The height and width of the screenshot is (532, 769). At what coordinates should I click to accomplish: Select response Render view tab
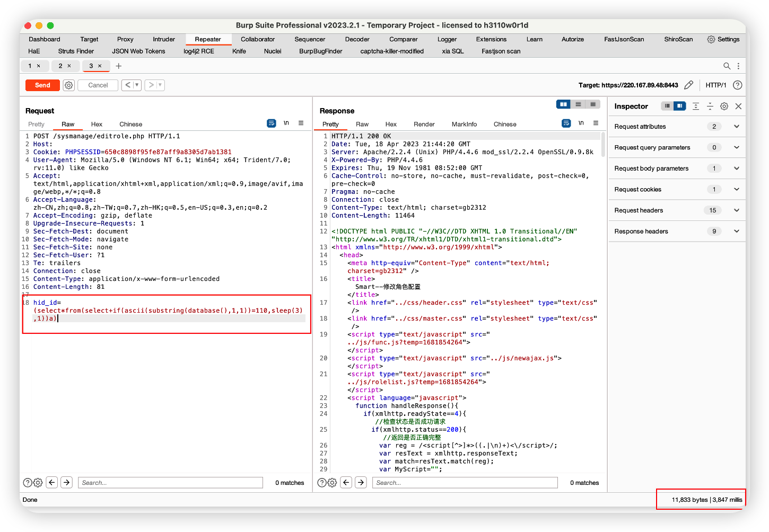coord(424,124)
